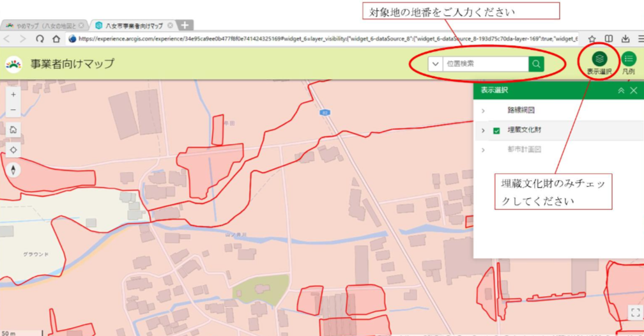Expand the 路線網図 layer group
644x336 pixels.
pos(484,111)
